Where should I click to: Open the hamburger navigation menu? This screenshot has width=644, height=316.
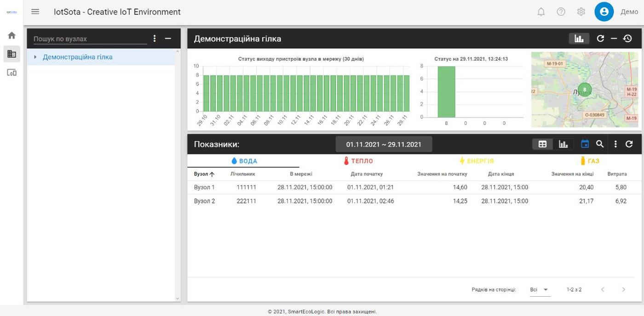coord(35,12)
